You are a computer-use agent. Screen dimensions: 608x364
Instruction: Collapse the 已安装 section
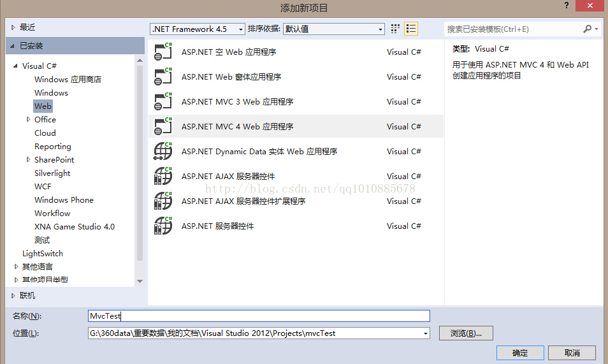click(x=12, y=46)
